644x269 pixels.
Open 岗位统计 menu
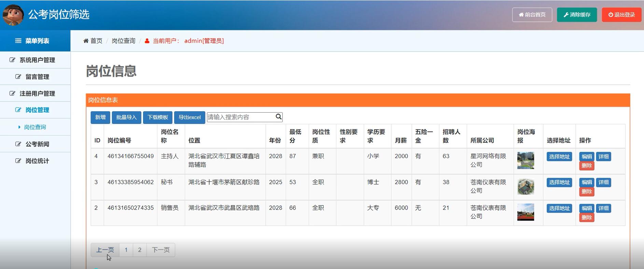tap(35, 161)
